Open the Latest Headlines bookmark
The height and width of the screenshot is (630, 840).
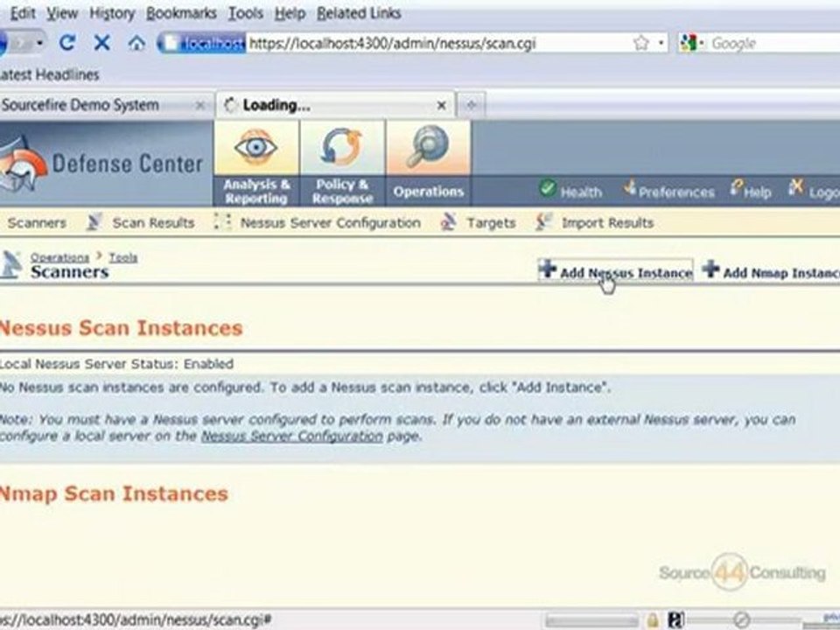[49, 74]
